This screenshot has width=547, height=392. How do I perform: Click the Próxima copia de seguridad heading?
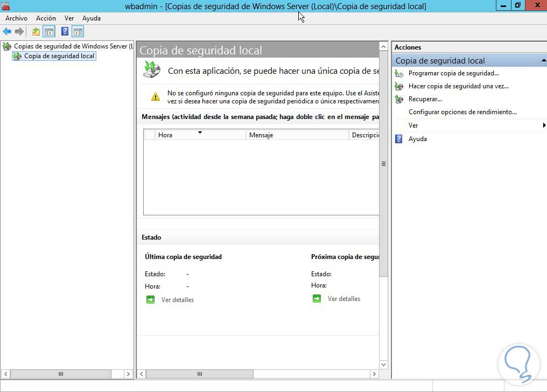[345, 257]
